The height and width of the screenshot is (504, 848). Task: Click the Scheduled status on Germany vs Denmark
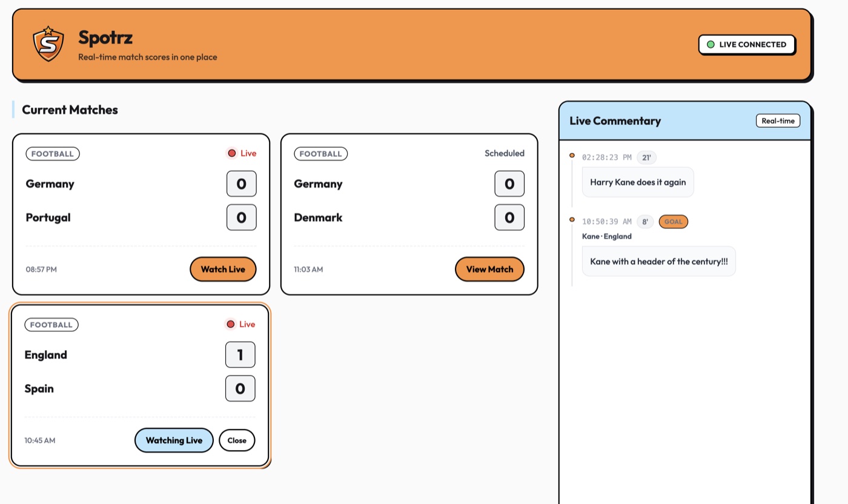tap(505, 153)
